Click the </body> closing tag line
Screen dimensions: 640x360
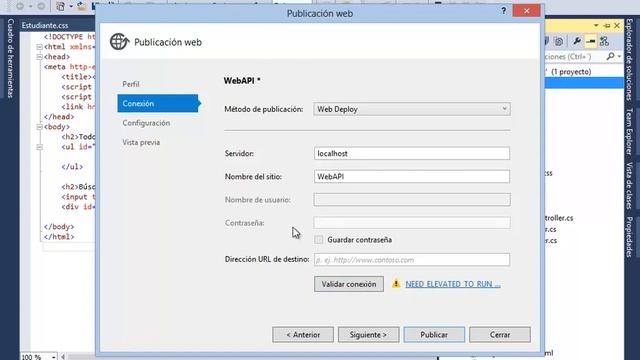59,227
